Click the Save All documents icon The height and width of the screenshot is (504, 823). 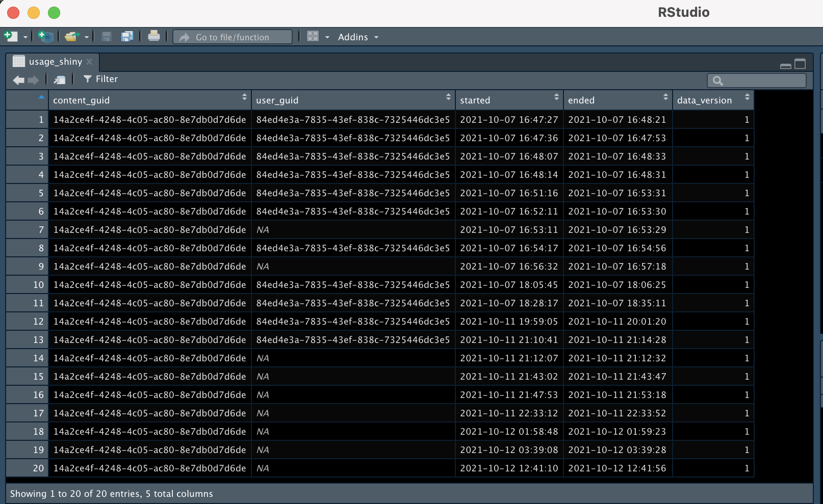pos(127,37)
